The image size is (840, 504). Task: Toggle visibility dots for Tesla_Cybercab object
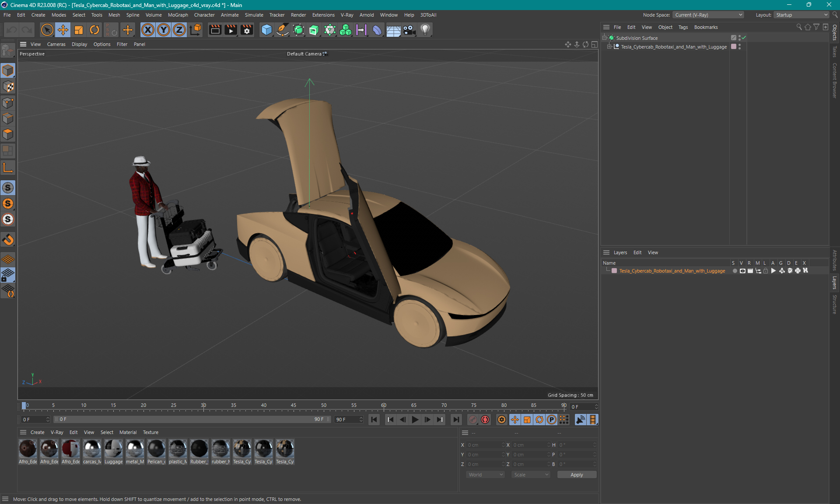point(739,47)
